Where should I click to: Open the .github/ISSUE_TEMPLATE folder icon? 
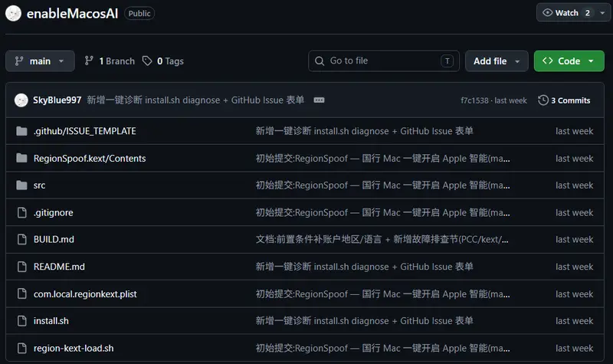point(22,131)
